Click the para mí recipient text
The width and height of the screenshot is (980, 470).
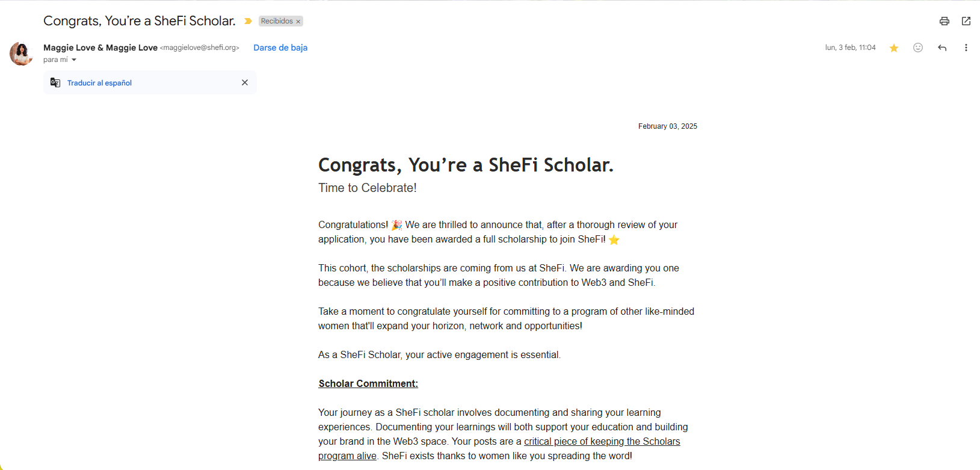[x=55, y=60]
